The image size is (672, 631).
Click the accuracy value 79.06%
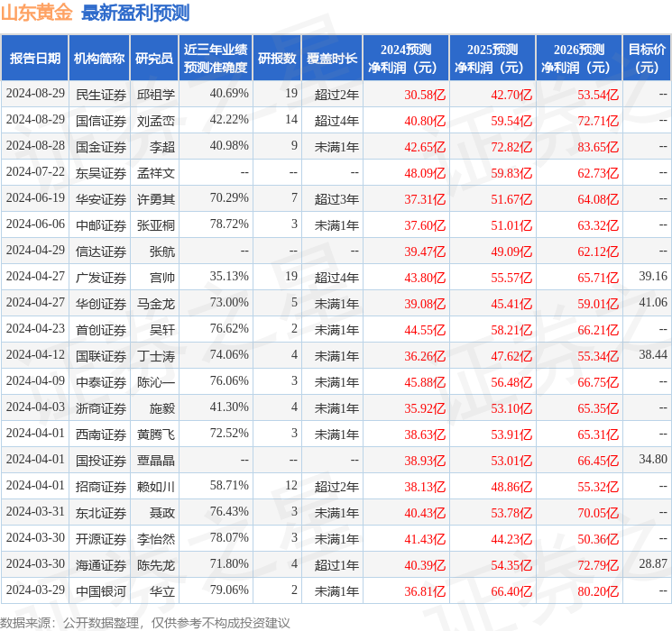(229, 590)
